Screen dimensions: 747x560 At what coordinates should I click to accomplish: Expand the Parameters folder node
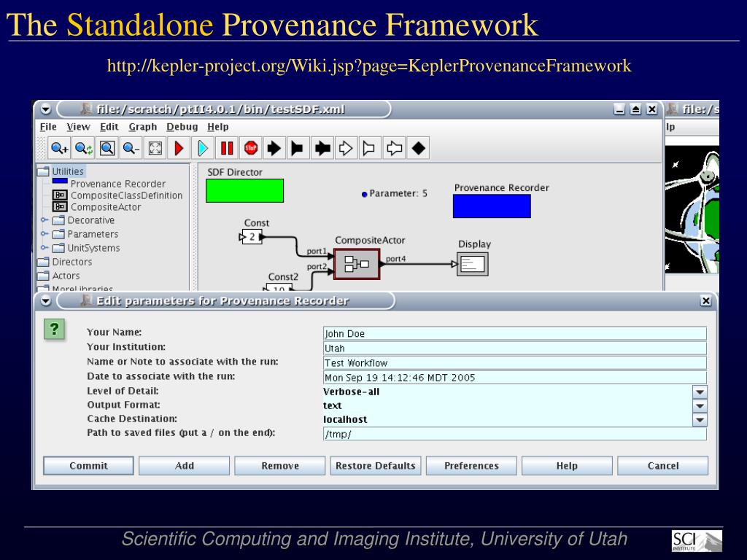pos(44,234)
